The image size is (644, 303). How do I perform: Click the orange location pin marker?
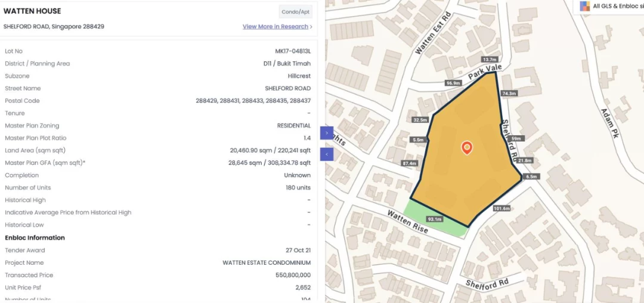(466, 148)
